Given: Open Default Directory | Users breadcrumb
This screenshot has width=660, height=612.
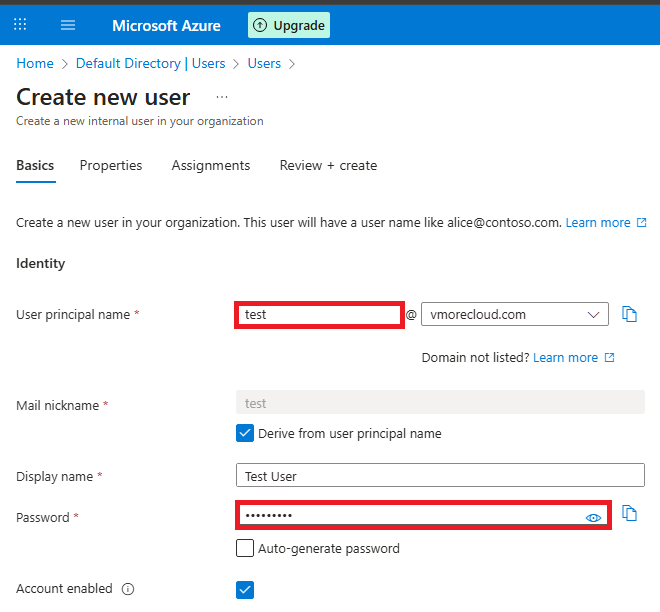Looking at the screenshot, I should [150, 63].
